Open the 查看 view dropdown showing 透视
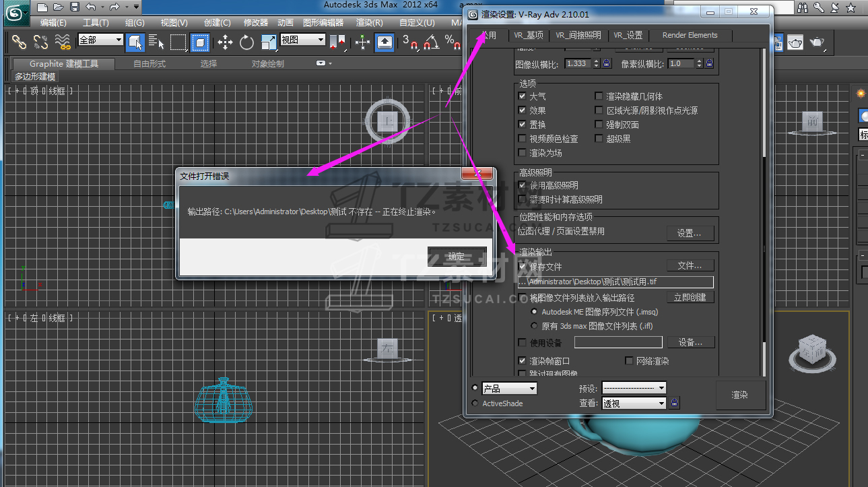The width and height of the screenshot is (868, 487). pos(634,403)
